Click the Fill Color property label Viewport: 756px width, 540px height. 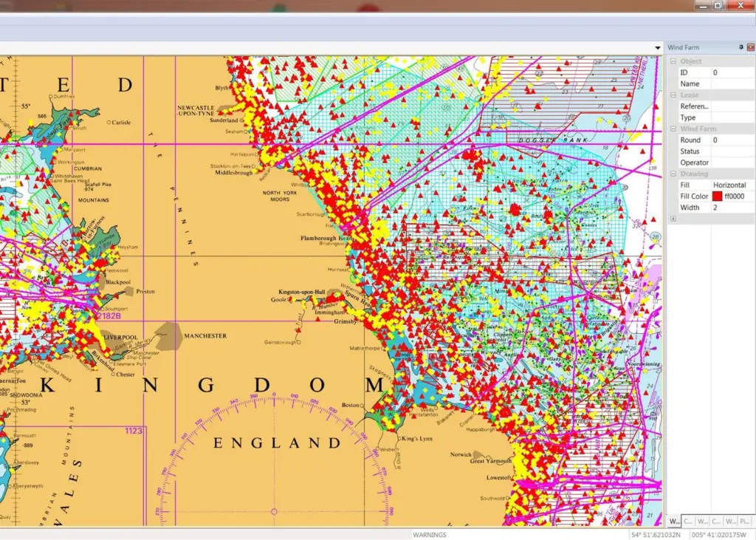click(694, 196)
